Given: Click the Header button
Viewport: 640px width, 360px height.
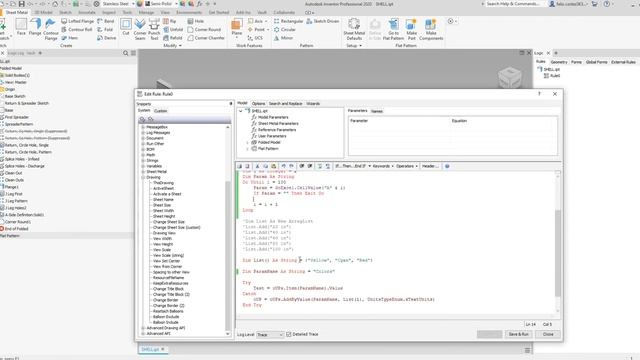Looking at the screenshot, I should pyautogui.click(x=430, y=166).
